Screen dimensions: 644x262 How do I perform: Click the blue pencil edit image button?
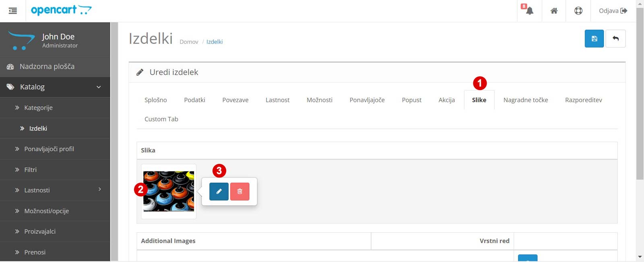[219, 192]
